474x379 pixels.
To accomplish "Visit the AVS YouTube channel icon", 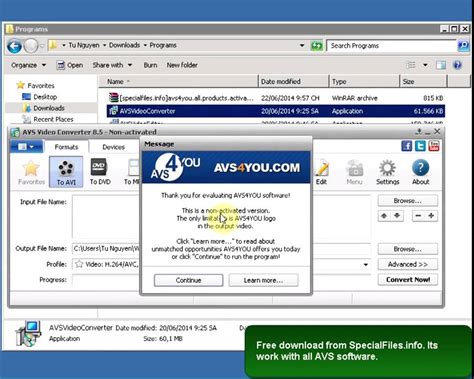I will tap(434, 146).
